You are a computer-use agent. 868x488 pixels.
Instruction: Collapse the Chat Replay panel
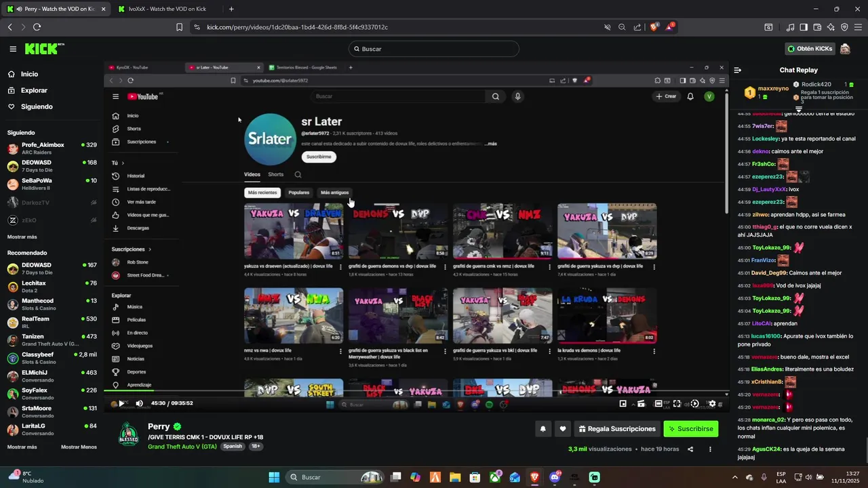[738, 70]
